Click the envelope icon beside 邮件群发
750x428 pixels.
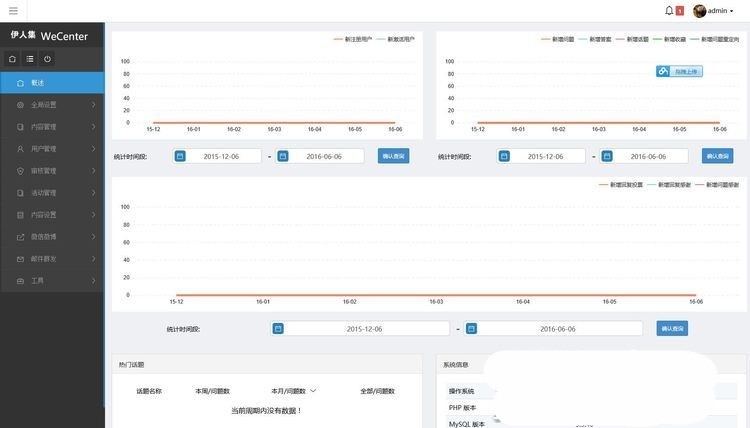(20, 259)
